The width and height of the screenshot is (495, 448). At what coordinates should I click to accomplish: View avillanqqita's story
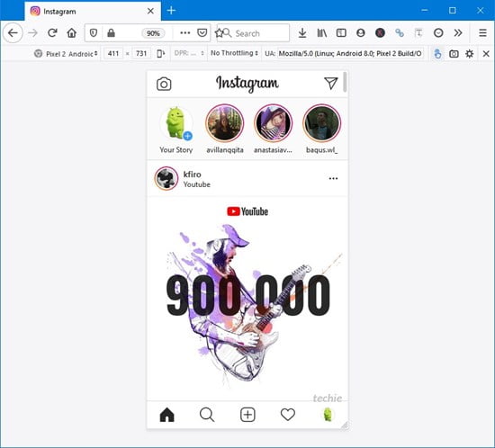tap(225, 130)
